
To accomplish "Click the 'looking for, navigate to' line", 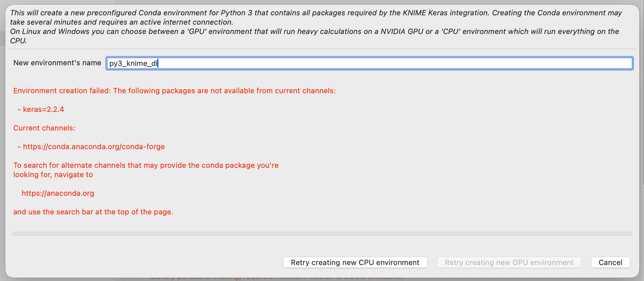I will (53, 174).
